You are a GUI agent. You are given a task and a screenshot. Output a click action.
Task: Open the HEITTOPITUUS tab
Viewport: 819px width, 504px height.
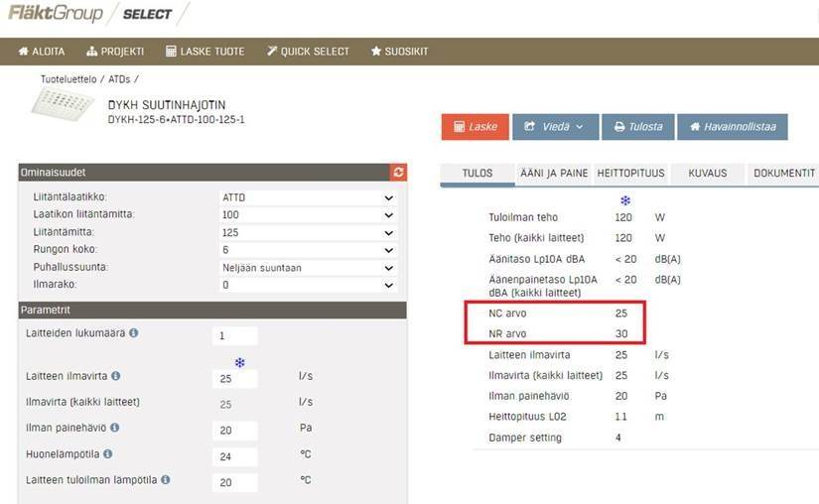coord(630,173)
